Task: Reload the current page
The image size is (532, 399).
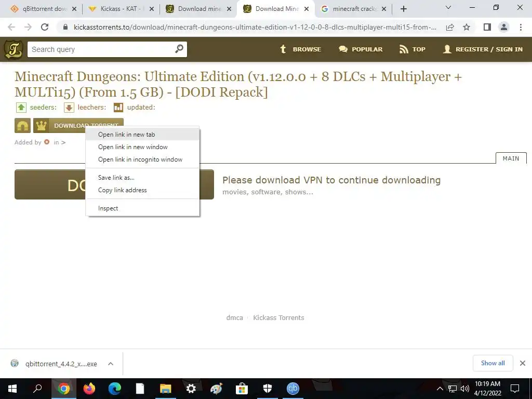Action: [45, 27]
